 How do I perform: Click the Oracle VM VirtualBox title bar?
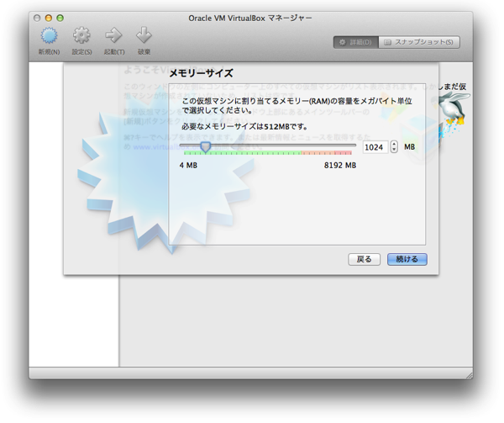pyautogui.click(x=252, y=18)
